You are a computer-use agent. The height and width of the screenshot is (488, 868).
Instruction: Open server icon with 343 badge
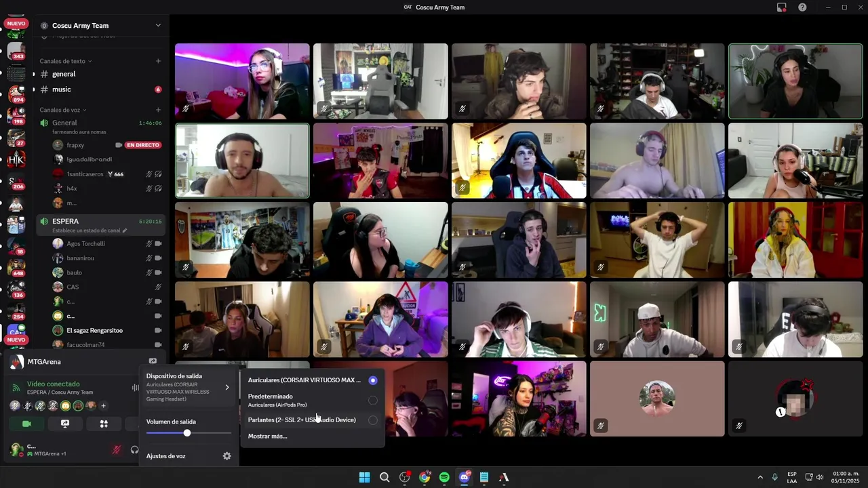coord(16,52)
